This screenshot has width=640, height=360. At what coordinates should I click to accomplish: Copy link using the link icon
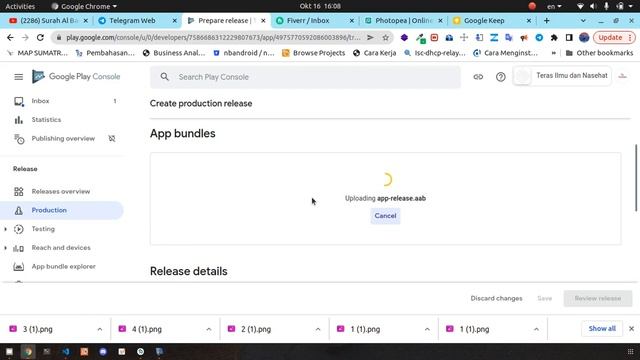pyautogui.click(x=478, y=77)
